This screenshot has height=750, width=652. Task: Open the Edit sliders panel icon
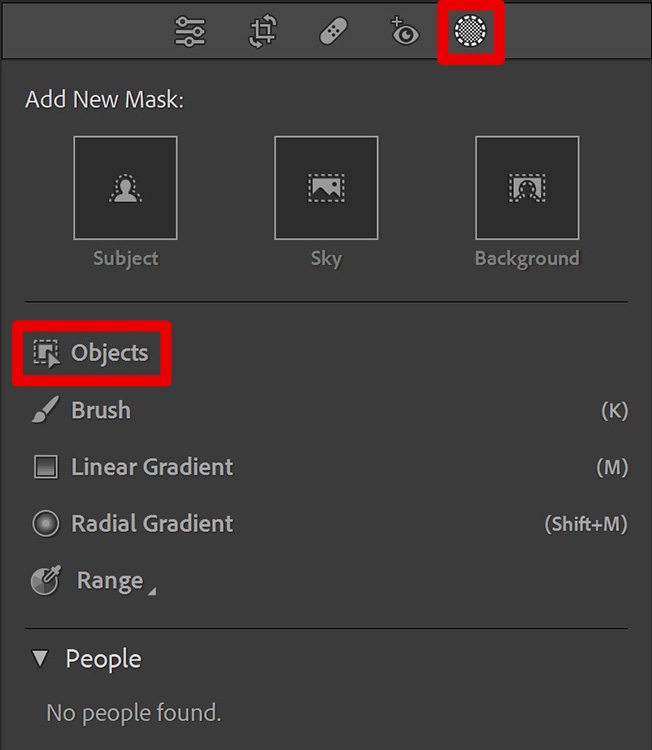pos(190,32)
